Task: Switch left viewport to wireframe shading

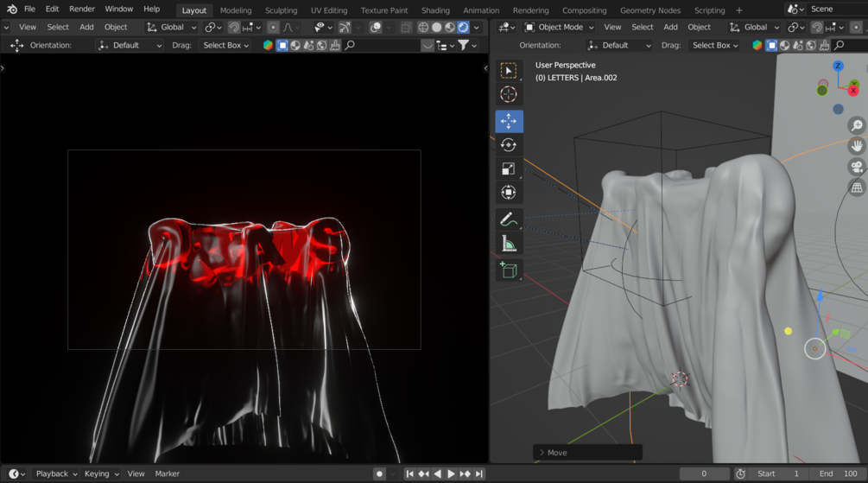Action: 423,27
